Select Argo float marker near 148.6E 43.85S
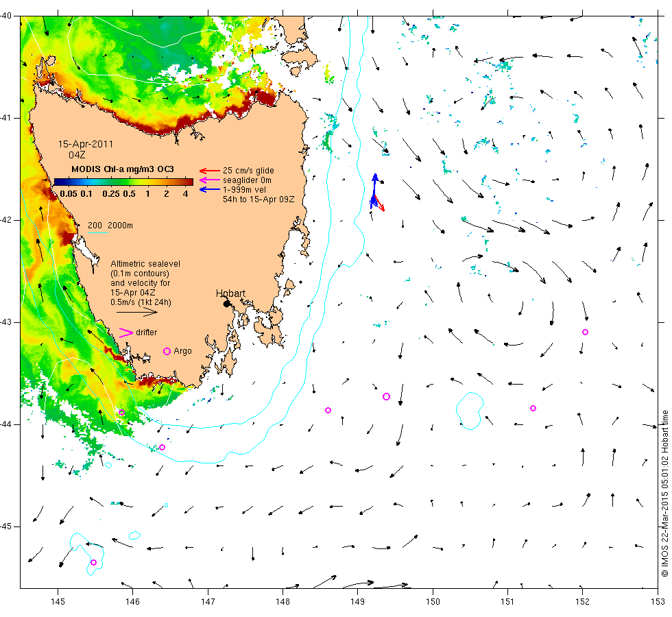This screenshot has height=617, width=672. click(328, 411)
